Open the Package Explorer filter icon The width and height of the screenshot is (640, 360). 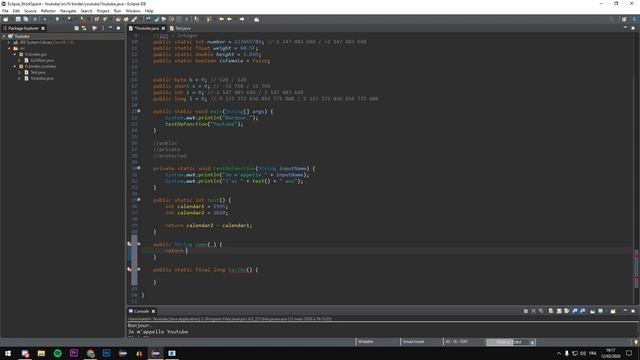pyautogui.click(x=94, y=28)
